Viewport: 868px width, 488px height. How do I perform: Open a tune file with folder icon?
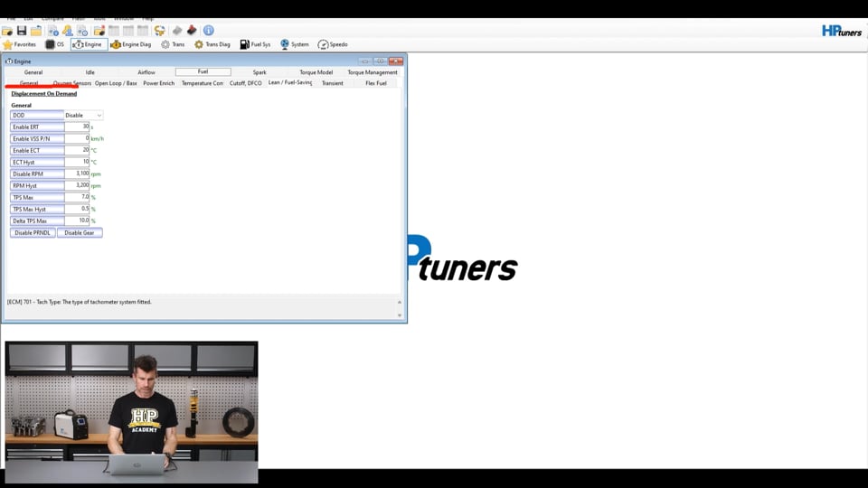click(x=7, y=31)
